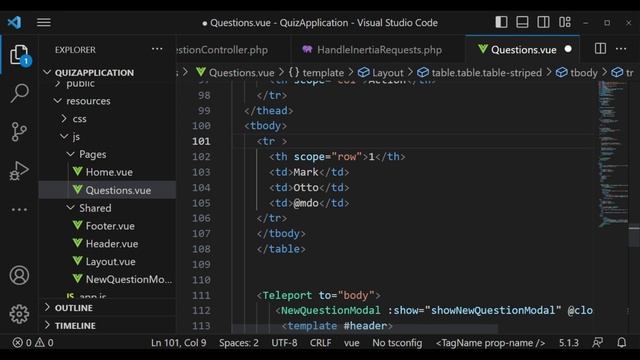Open the hamburger application menu

tap(44, 22)
